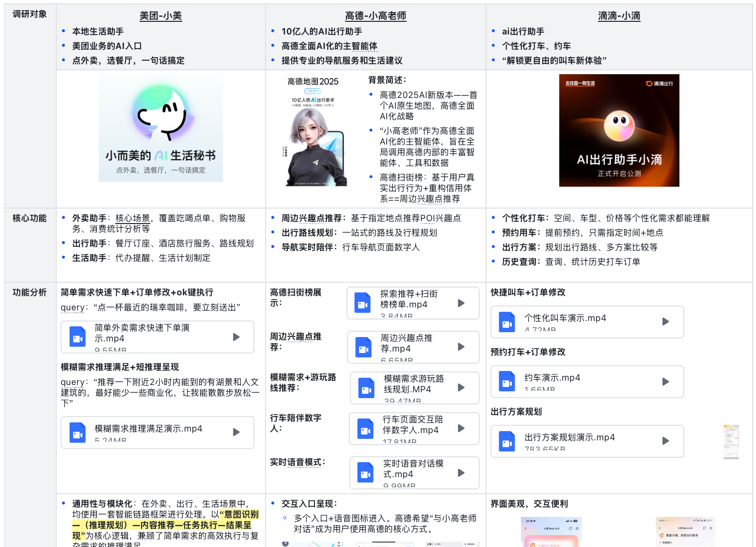The image size is (756, 547).
Task: Open the 滴滴-小滴 heading link
Action: [x=619, y=16]
